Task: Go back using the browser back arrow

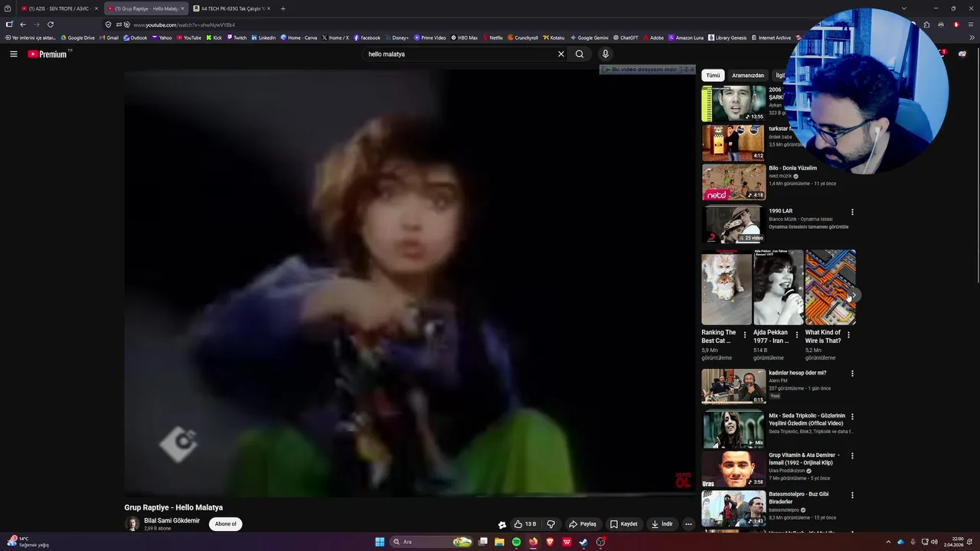Action: tap(23, 24)
